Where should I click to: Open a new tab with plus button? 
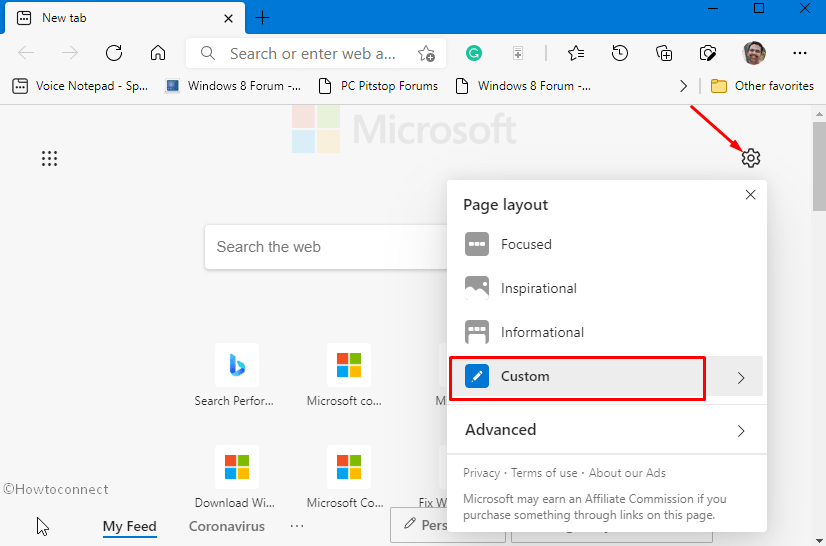coord(262,18)
